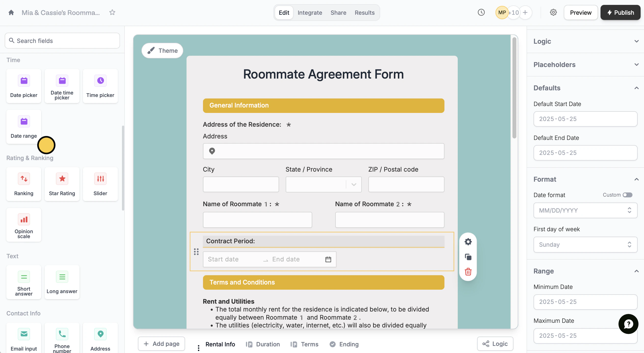Star the form as favorite
The height and width of the screenshot is (353, 644).
(x=112, y=13)
